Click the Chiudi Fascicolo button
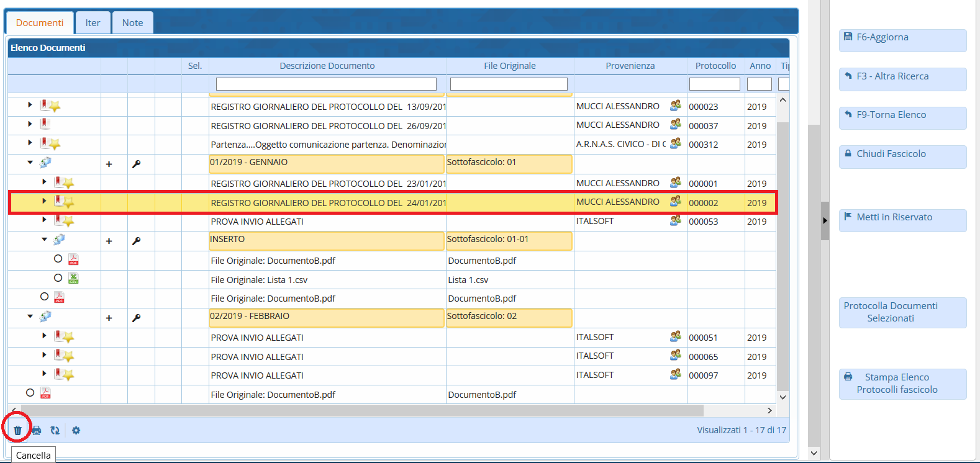The width and height of the screenshot is (980, 463). 902,154
